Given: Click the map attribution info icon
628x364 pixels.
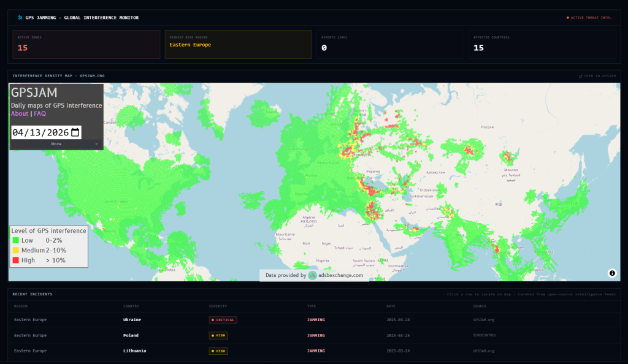Looking at the screenshot, I should pyautogui.click(x=612, y=273).
